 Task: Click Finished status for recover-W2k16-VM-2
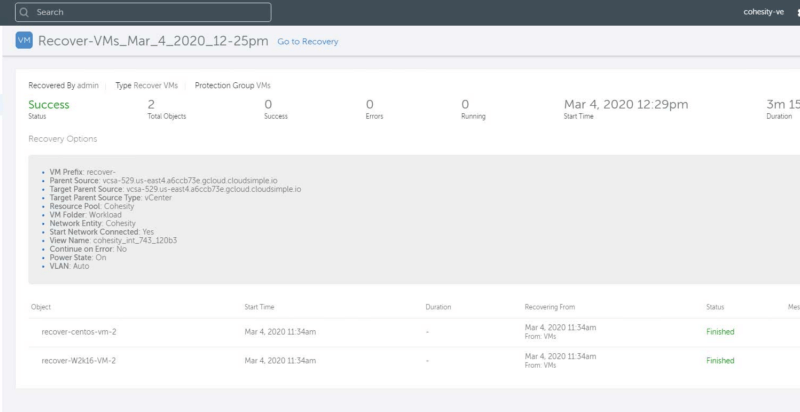coord(720,360)
